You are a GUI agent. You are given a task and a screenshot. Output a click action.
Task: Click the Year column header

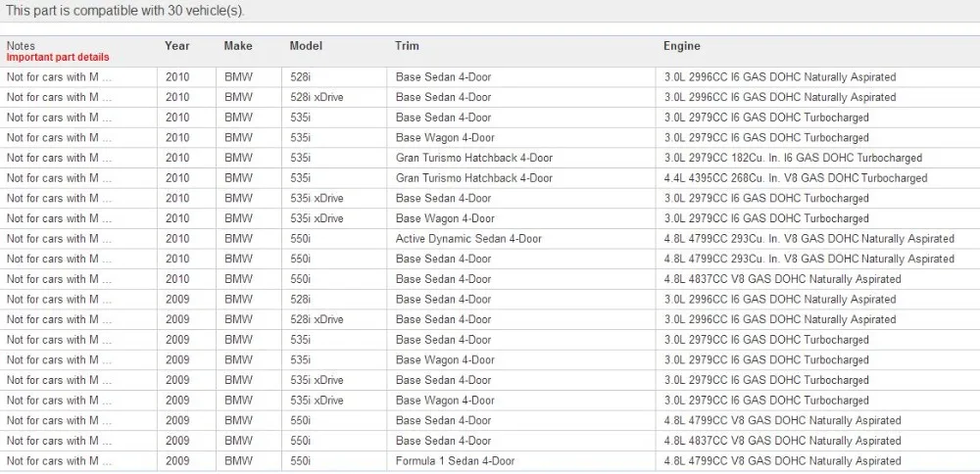176,46
